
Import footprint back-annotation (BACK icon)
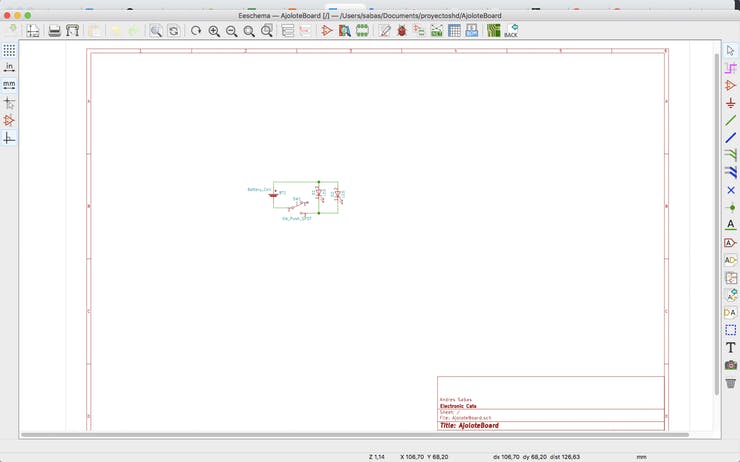tap(511, 31)
